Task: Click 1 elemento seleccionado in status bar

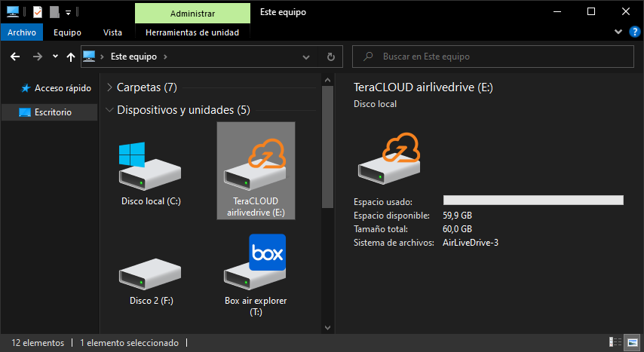Action: [130, 342]
